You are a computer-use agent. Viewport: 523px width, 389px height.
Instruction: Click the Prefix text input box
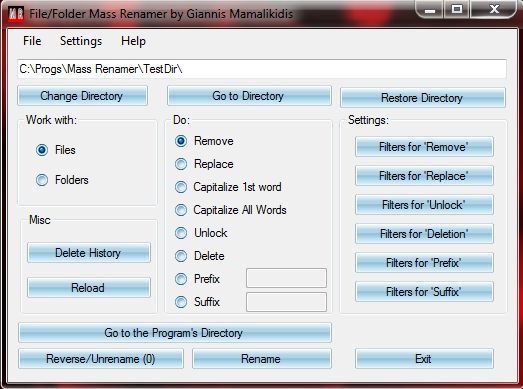pyautogui.click(x=287, y=278)
